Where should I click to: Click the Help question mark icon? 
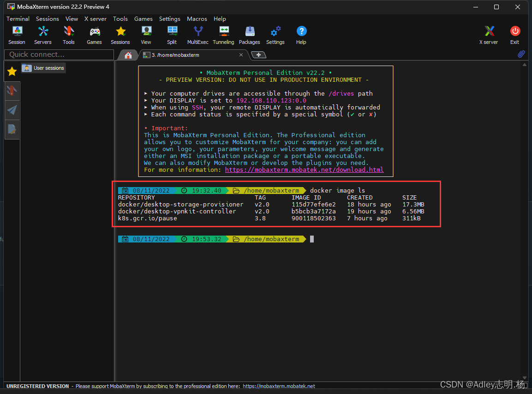pyautogui.click(x=301, y=35)
